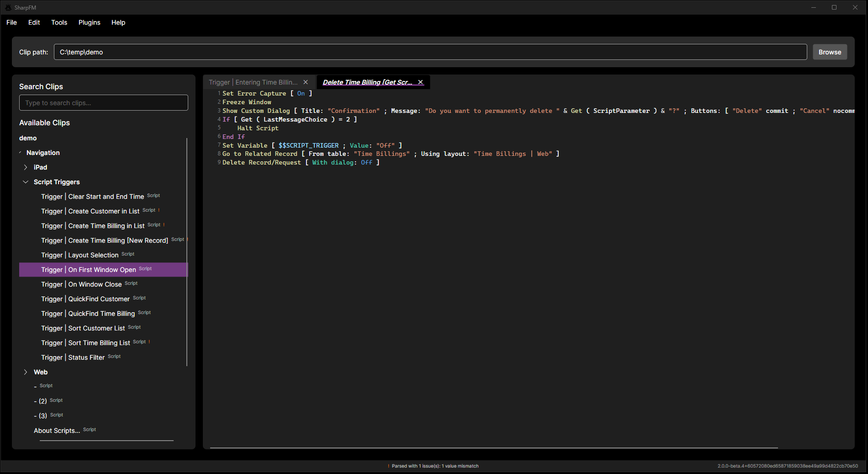
Task: Click the SharpFM app icon in title bar
Action: pyautogui.click(x=8, y=7)
